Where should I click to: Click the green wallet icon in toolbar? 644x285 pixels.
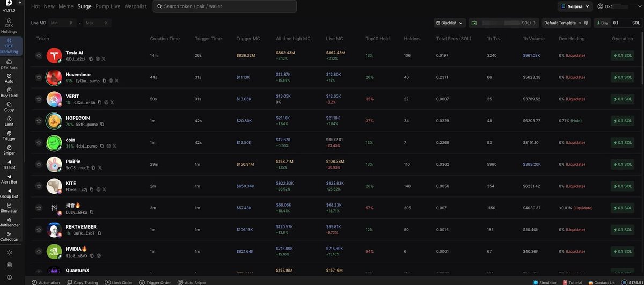(x=474, y=23)
